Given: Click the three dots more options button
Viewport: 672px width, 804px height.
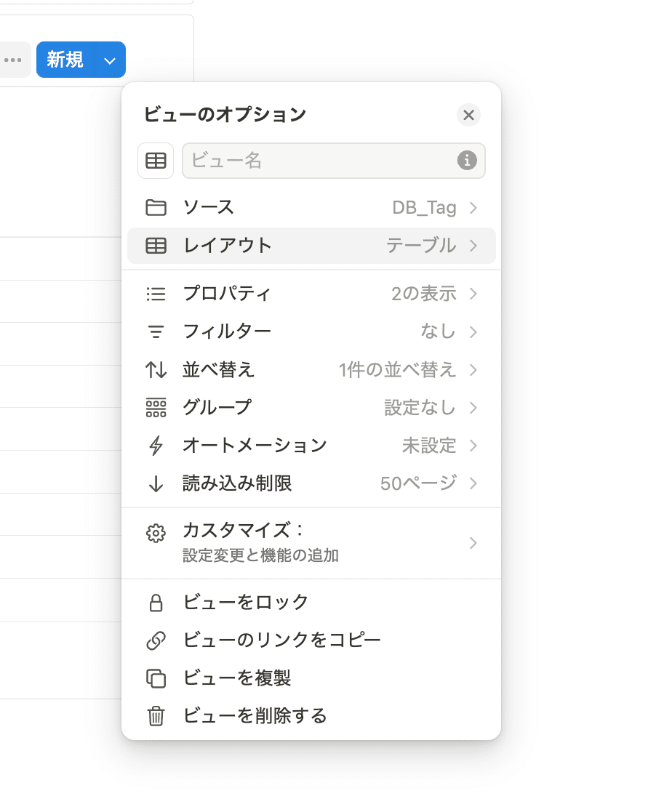Looking at the screenshot, I should [x=13, y=60].
